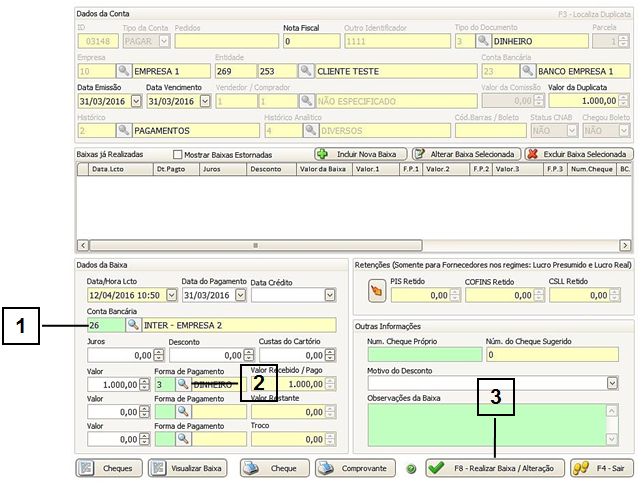Screen dimensions: 640x485
Task: Click search icon next to Conta Bancária 26
Action: point(133,326)
